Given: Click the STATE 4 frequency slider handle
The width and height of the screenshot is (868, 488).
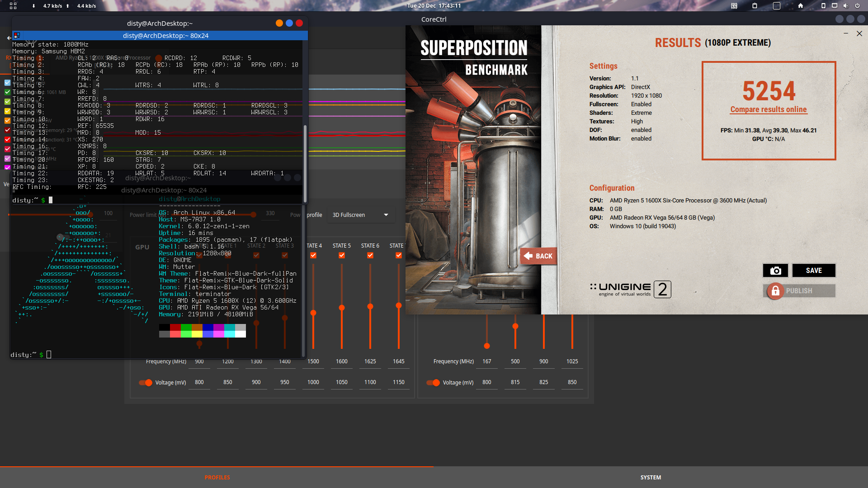Looking at the screenshot, I should (x=313, y=313).
